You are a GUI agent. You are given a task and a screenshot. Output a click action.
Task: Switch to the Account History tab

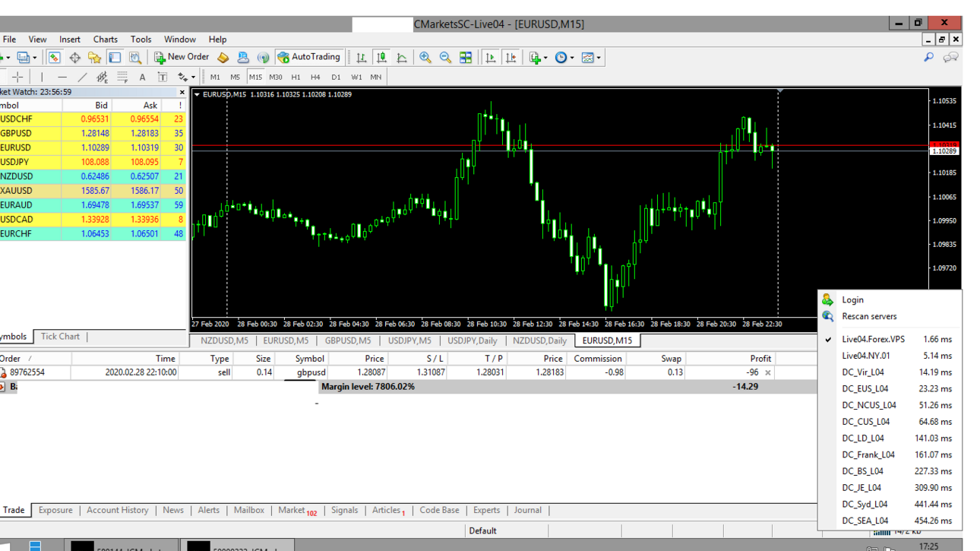click(x=117, y=510)
